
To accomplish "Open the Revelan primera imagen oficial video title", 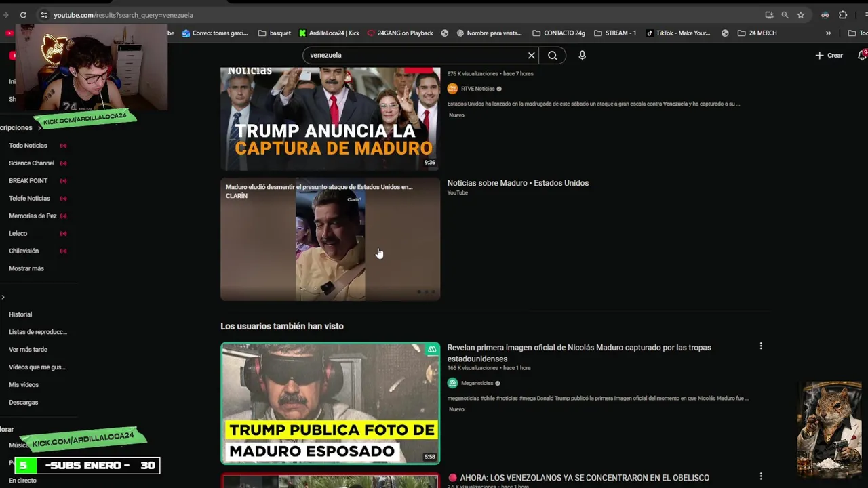I will click(579, 353).
